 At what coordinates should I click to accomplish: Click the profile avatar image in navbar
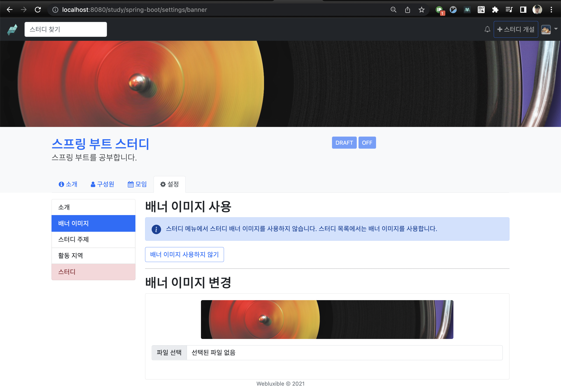pos(546,30)
